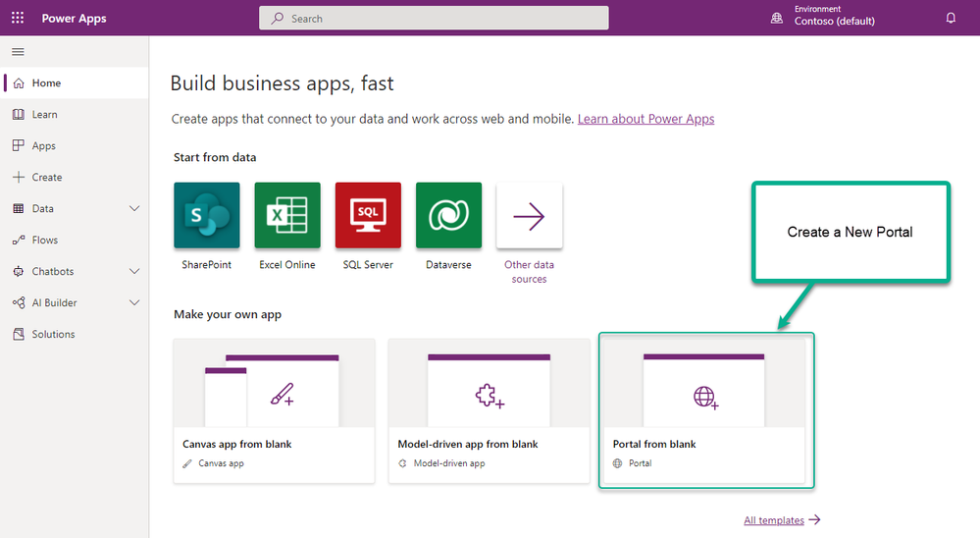
Task: Open the app launcher waffle icon
Action: click(x=18, y=18)
